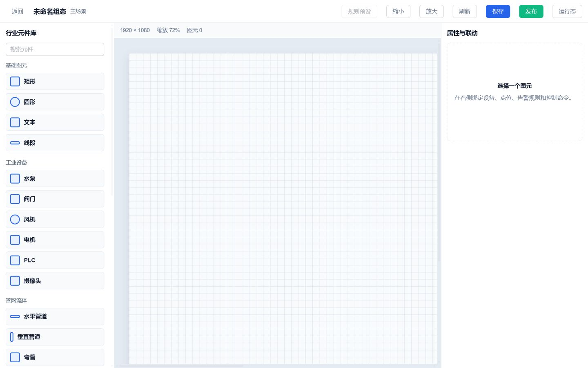
Task: Click the 刷新 refresh button
Action: click(x=465, y=11)
